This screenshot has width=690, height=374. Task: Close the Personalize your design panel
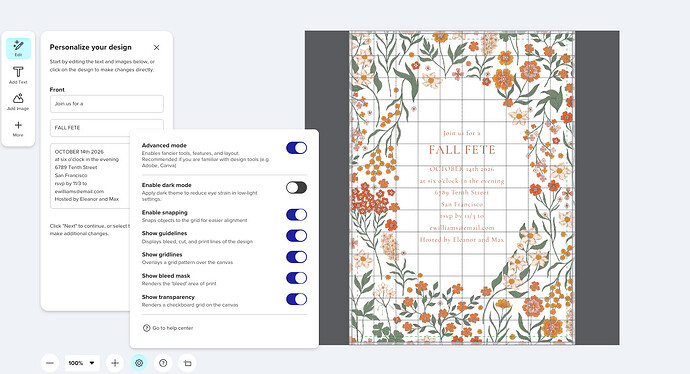(156, 48)
